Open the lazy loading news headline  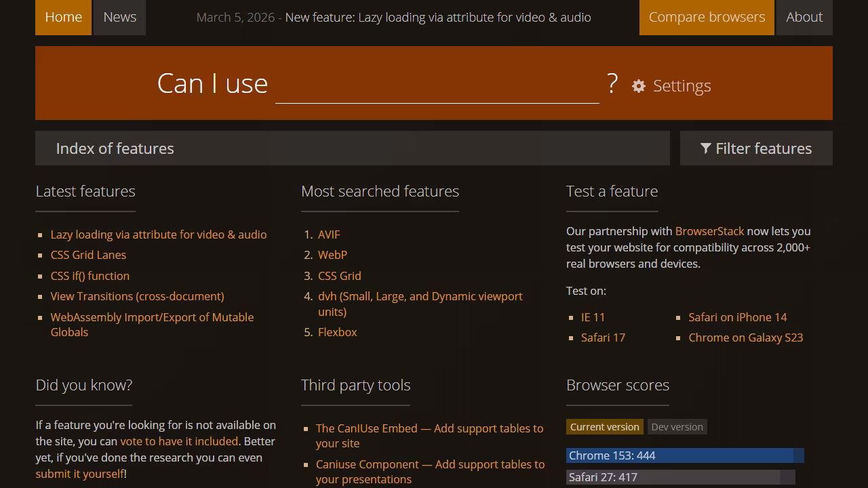click(x=438, y=17)
